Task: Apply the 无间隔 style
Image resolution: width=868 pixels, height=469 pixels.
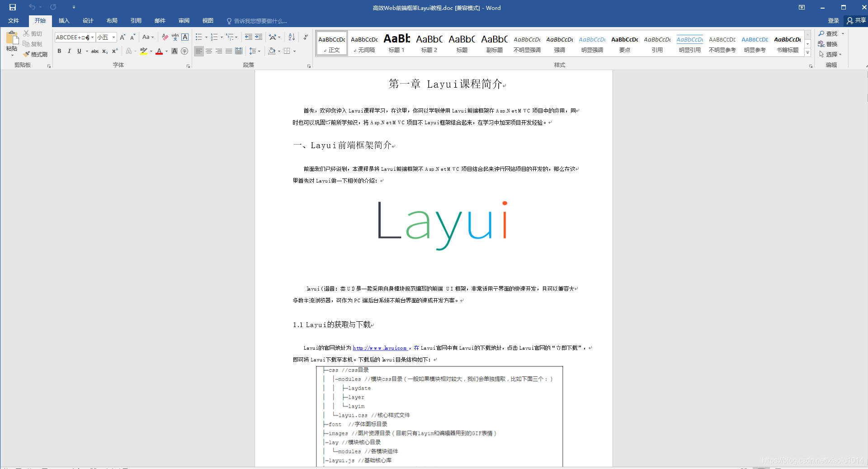Action: coord(364,43)
